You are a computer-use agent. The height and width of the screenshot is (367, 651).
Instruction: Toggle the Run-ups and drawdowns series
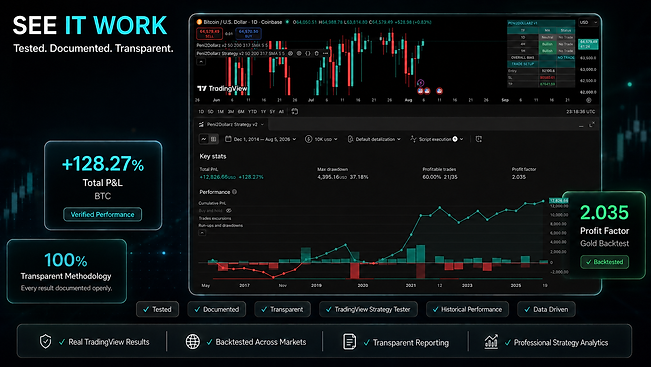pos(221,225)
